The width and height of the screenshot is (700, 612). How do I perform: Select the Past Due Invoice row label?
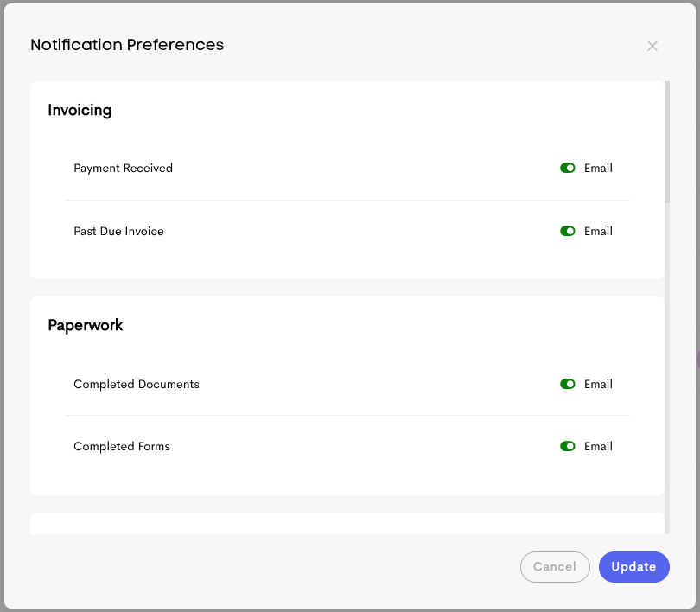point(118,231)
